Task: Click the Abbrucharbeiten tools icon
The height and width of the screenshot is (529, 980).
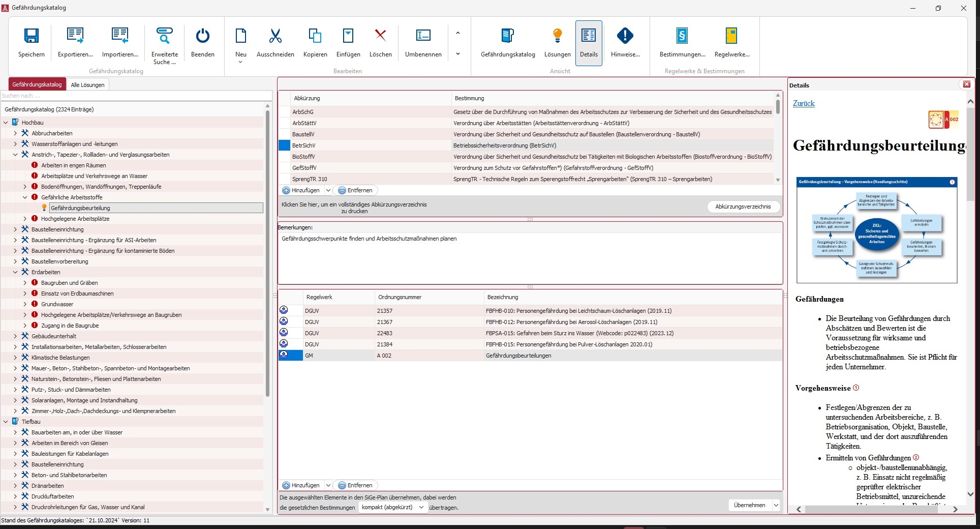Action: 25,133
